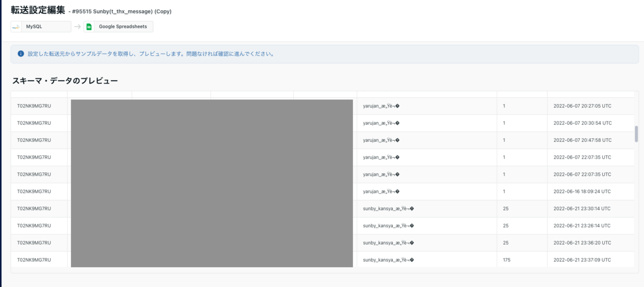Select the MySQL source label

point(34,27)
